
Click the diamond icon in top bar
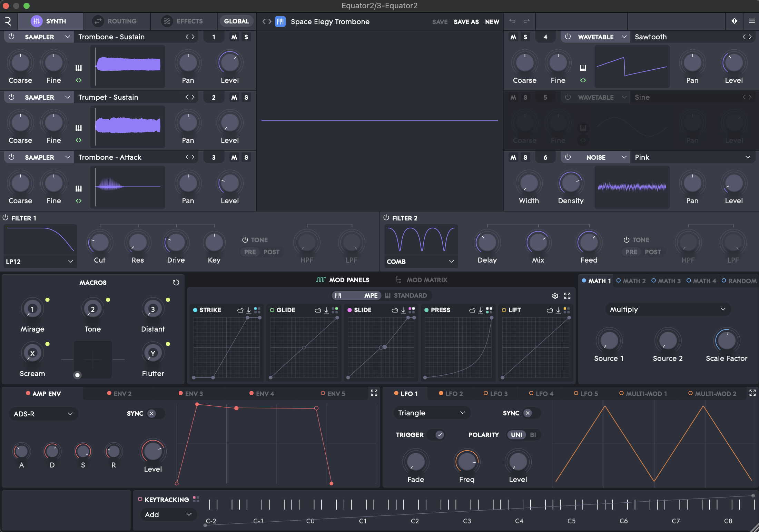[x=735, y=21]
